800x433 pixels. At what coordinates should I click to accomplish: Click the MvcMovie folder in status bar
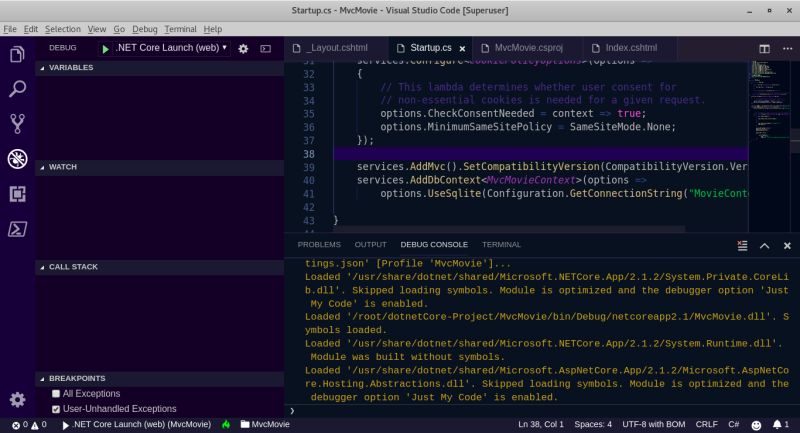coord(265,424)
